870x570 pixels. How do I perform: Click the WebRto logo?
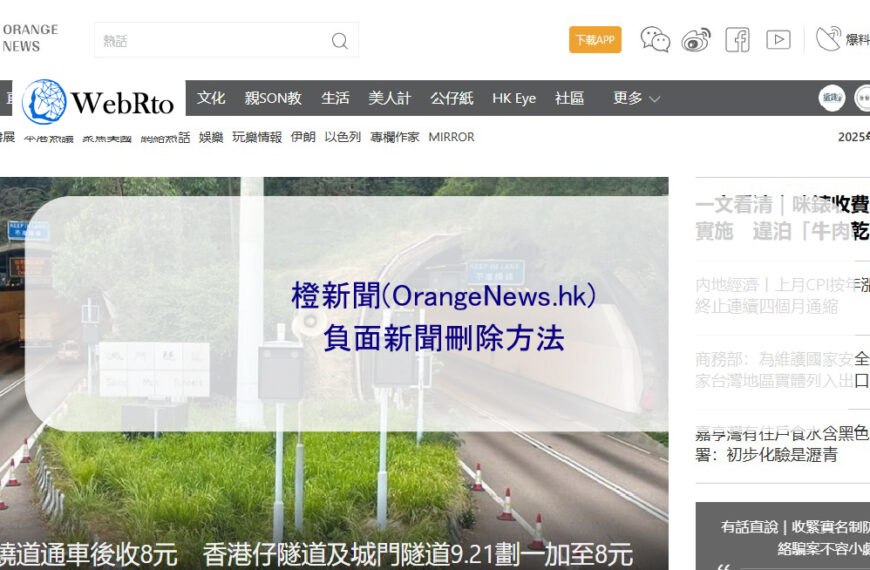tap(98, 102)
